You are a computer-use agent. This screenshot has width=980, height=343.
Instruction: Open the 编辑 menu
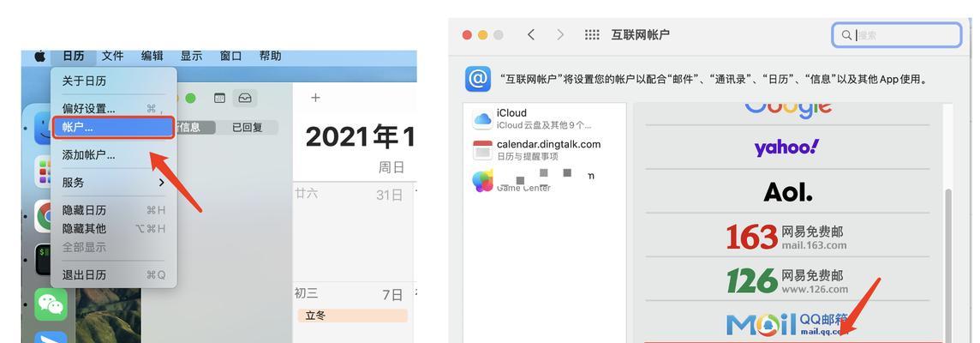pos(152,57)
